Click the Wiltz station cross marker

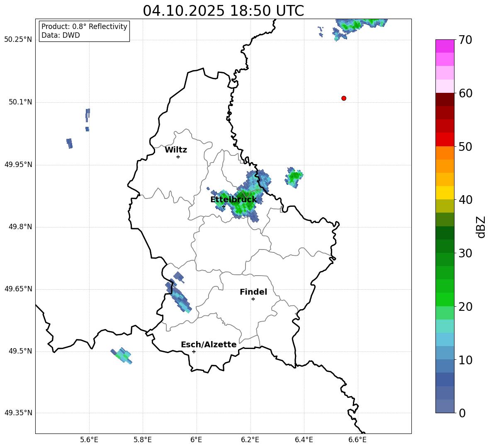[178, 157]
